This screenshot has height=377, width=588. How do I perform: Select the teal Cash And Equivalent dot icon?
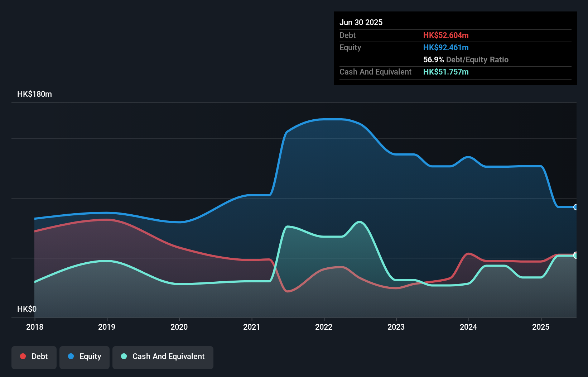click(123, 356)
